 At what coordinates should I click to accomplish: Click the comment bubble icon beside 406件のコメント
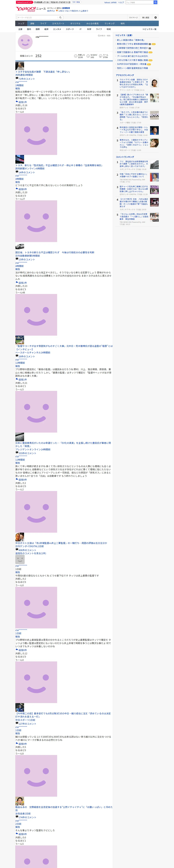pos(17,550)
